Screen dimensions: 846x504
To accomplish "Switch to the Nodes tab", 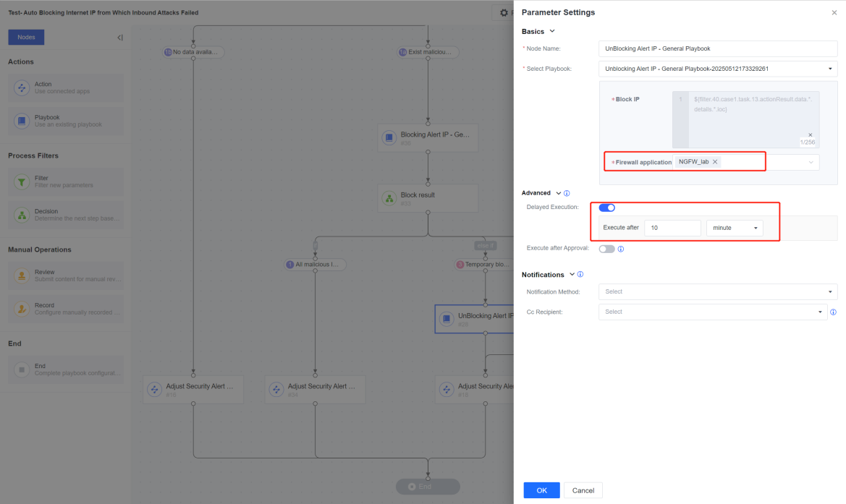I will [x=26, y=37].
